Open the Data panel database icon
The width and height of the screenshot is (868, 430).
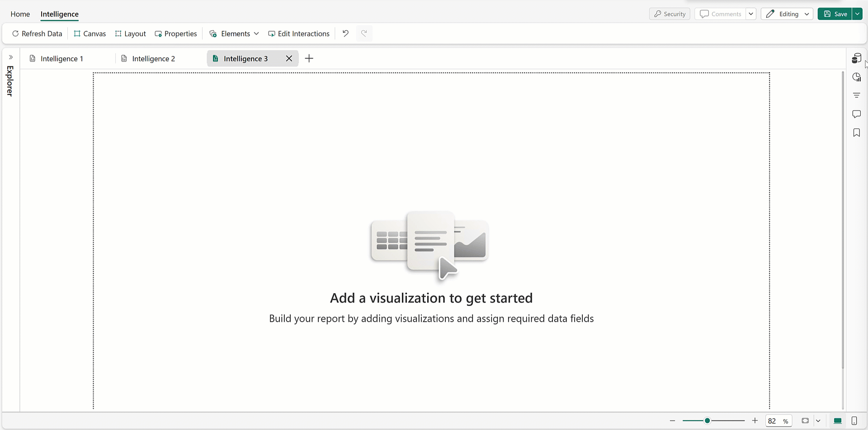click(x=856, y=58)
